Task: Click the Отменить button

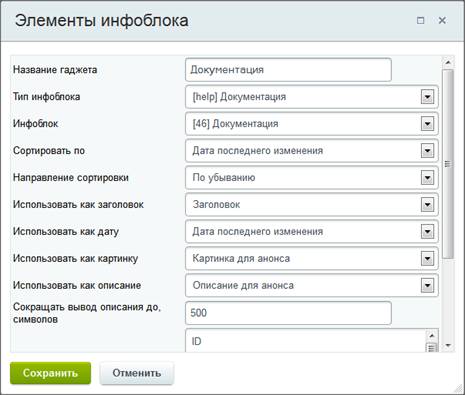Action: coord(137,373)
